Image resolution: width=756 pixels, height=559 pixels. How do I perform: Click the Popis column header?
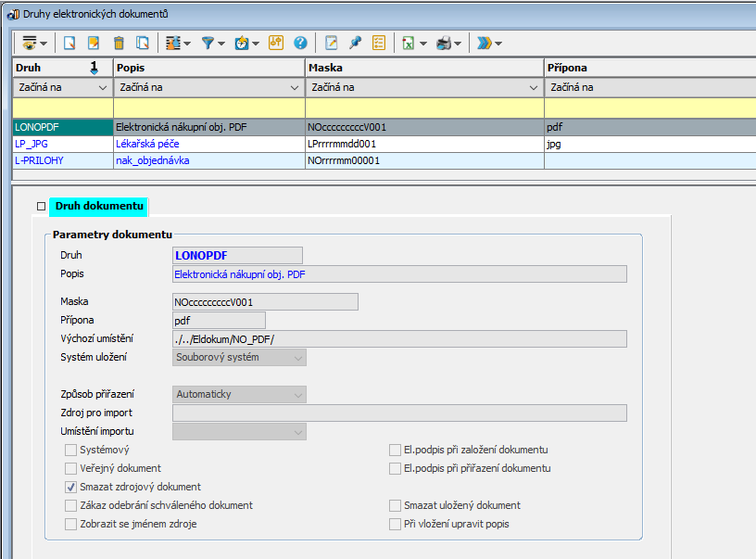click(208, 68)
